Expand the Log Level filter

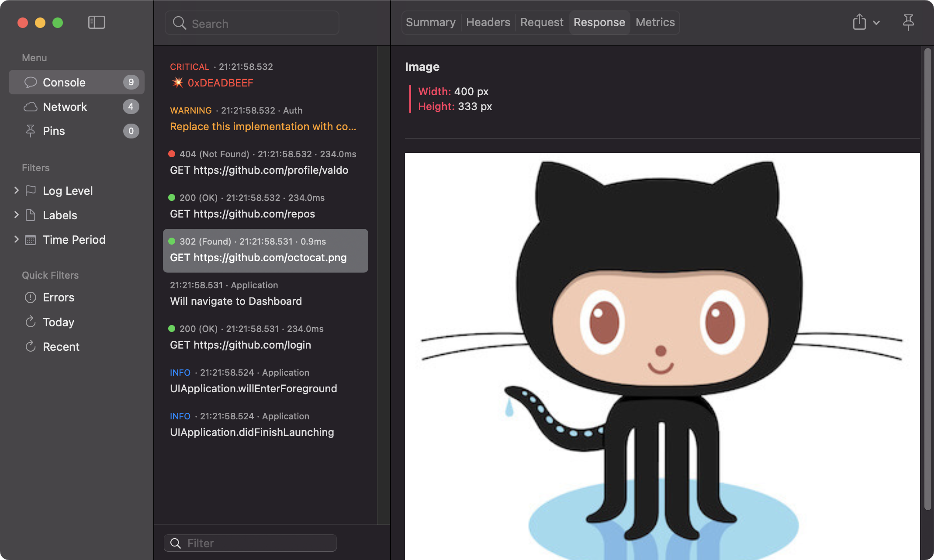click(x=16, y=190)
